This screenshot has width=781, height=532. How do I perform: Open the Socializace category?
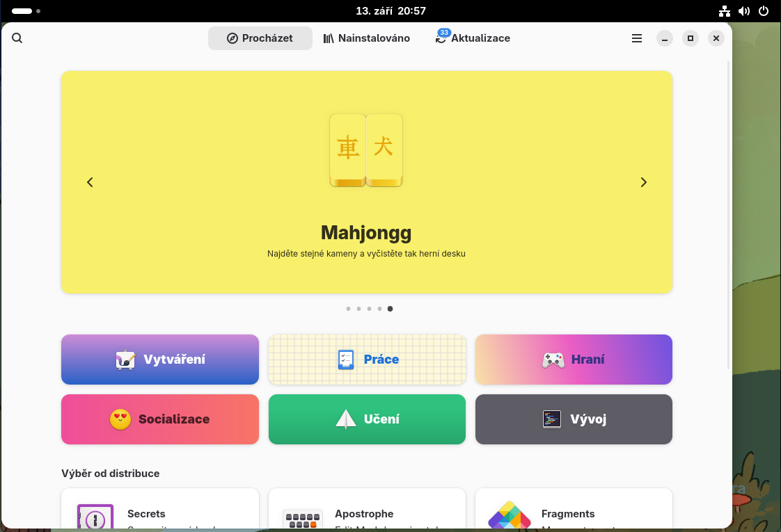(x=160, y=419)
